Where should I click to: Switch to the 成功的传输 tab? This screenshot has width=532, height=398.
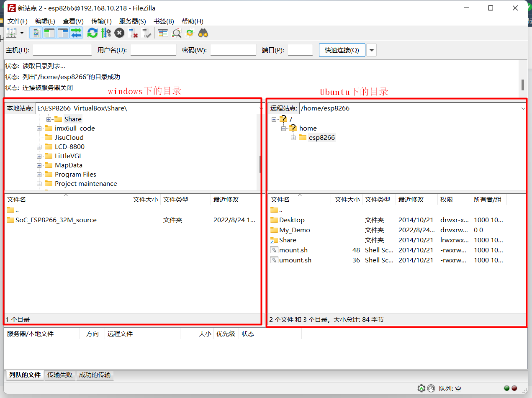95,375
